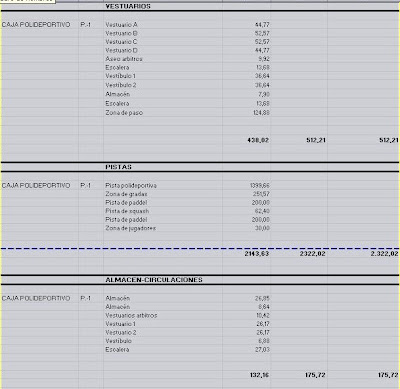
Task: Select the value 27,03
Action: 263,350
